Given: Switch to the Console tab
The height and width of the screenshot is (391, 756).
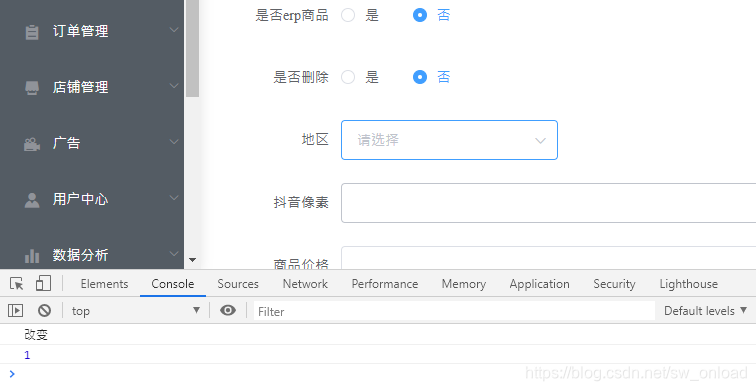Looking at the screenshot, I should tap(173, 284).
